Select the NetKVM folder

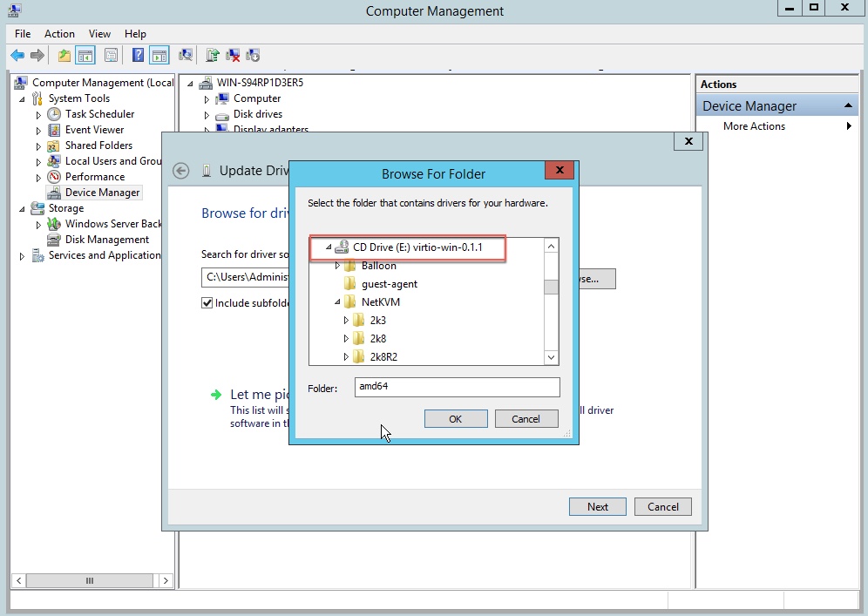[381, 302]
